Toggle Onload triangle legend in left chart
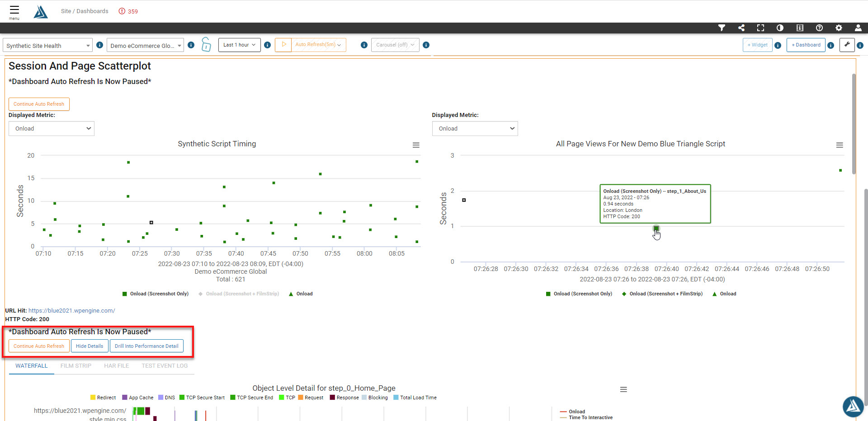Image resolution: width=868 pixels, height=421 pixels. (x=301, y=294)
